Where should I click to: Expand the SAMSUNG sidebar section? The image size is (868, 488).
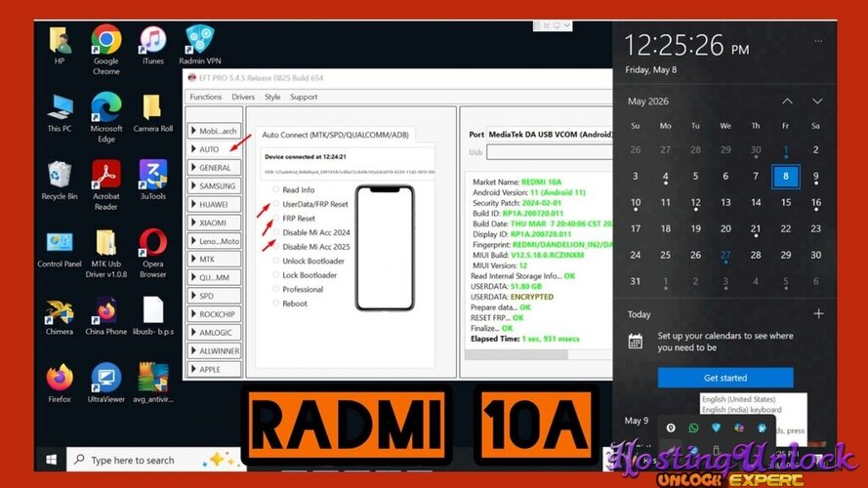[214, 185]
